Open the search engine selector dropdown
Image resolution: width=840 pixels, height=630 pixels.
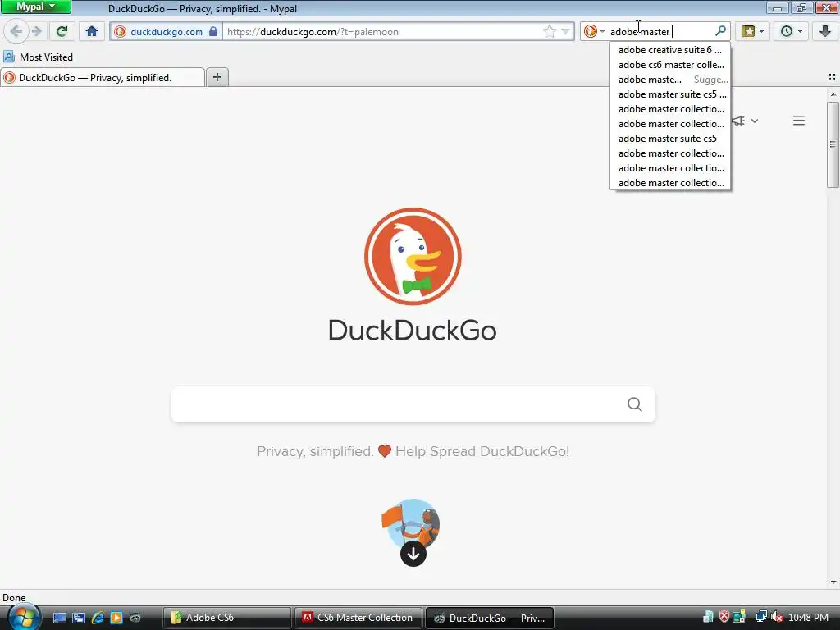click(x=594, y=31)
